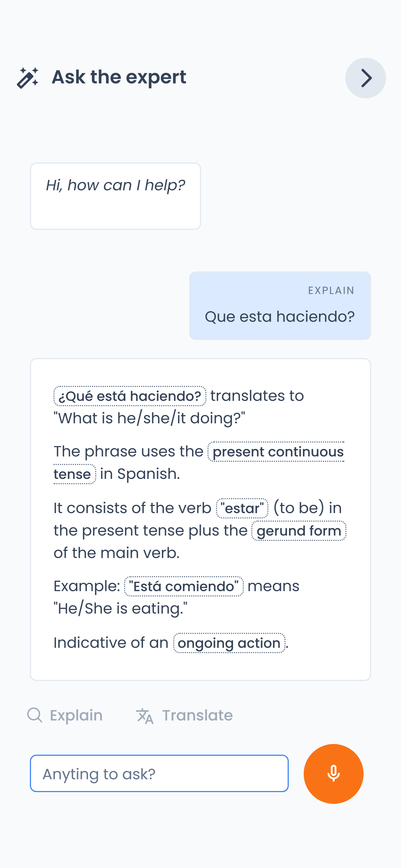The width and height of the screenshot is (401, 868).
Task: Click the What is he/she/it doing? translation text
Action: click(x=149, y=418)
